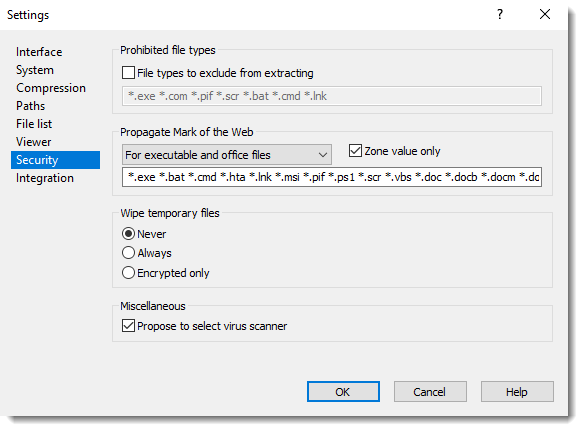Click the Mark of the Web extensions field
583x431 pixels.
(x=332, y=177)
